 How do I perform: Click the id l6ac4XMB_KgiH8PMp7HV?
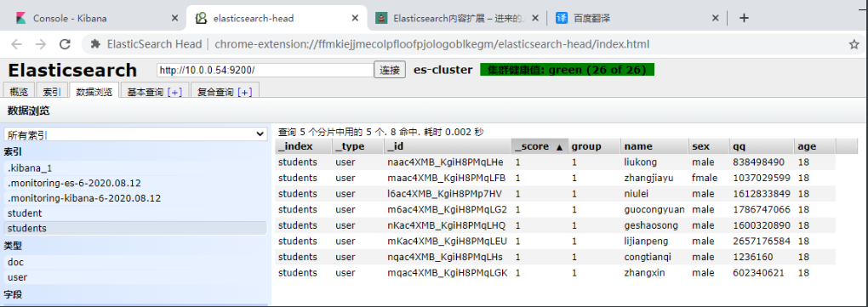[x=444, y=194]
